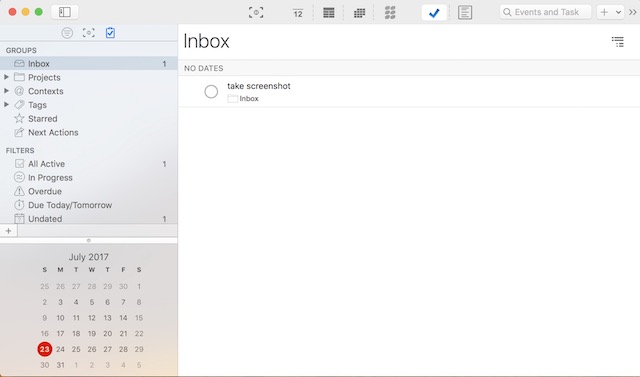Open the Projects folder item
640x377 pixels.
[x=44, y=78]
